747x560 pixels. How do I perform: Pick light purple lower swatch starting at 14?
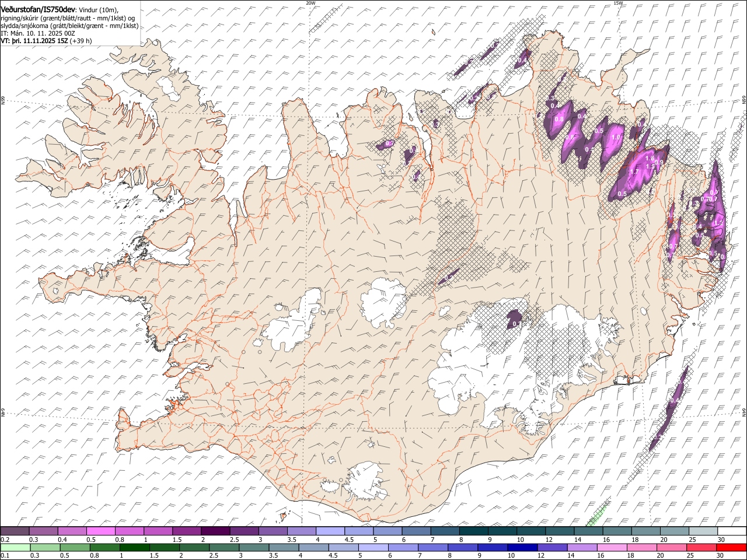[581, 547]
